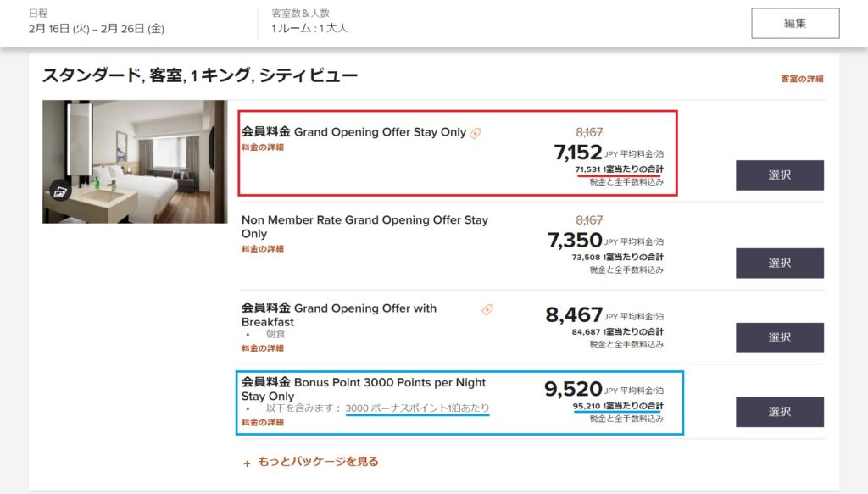View 料金の詳細 for member Grand Opening Stay Only
The width and height of the screenshot is (868, 494).
263,147
